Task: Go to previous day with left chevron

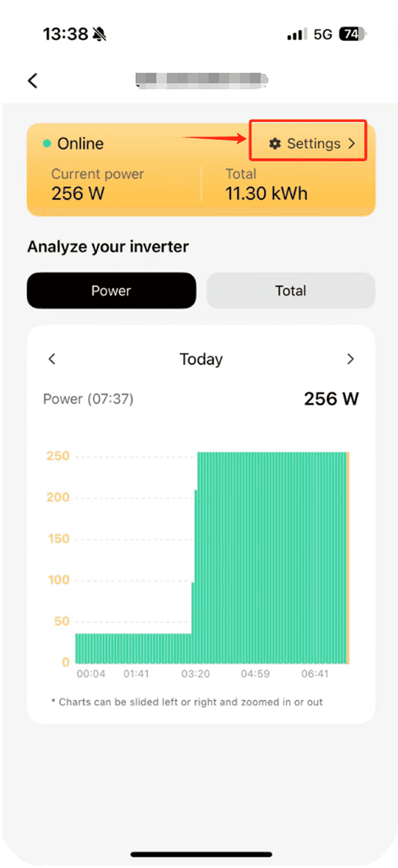Action: (52, 359)
